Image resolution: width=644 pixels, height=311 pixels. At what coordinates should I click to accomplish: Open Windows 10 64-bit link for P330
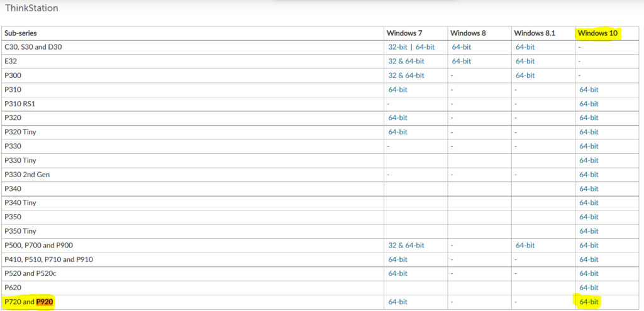click(589, 146)
